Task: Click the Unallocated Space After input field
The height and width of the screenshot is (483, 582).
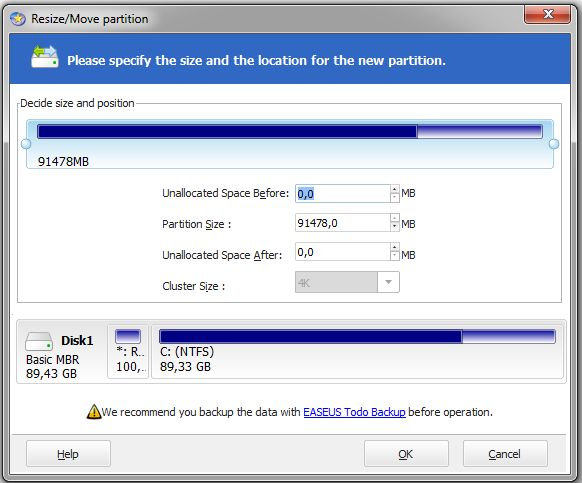Action: 343,252
